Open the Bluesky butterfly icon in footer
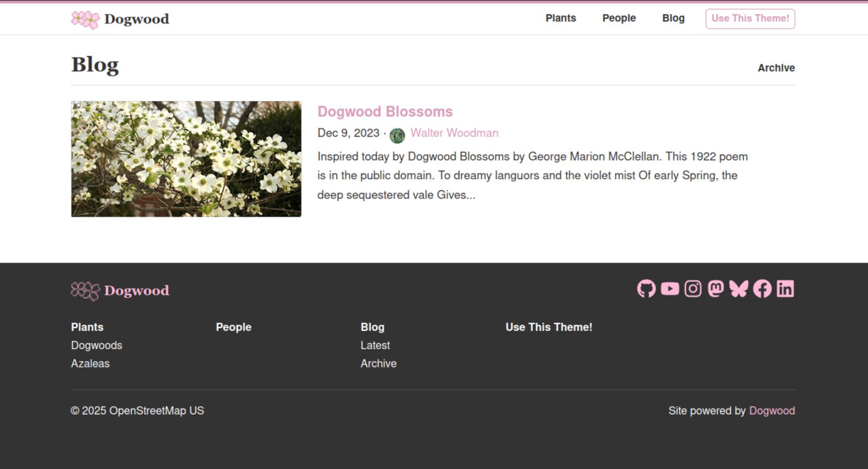This screenshot has height=469, width=868. click(x=739, y=288)
